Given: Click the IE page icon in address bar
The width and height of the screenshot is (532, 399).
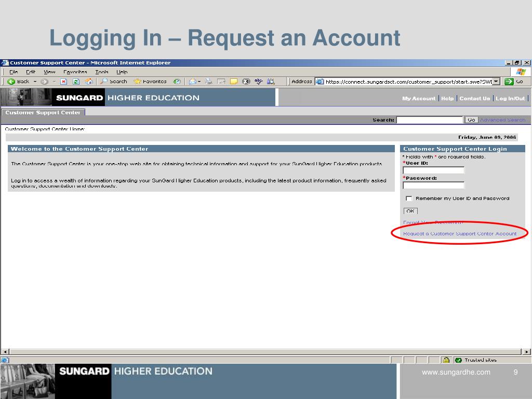Looking at the screenshot, I should click(x=320, y=82).
